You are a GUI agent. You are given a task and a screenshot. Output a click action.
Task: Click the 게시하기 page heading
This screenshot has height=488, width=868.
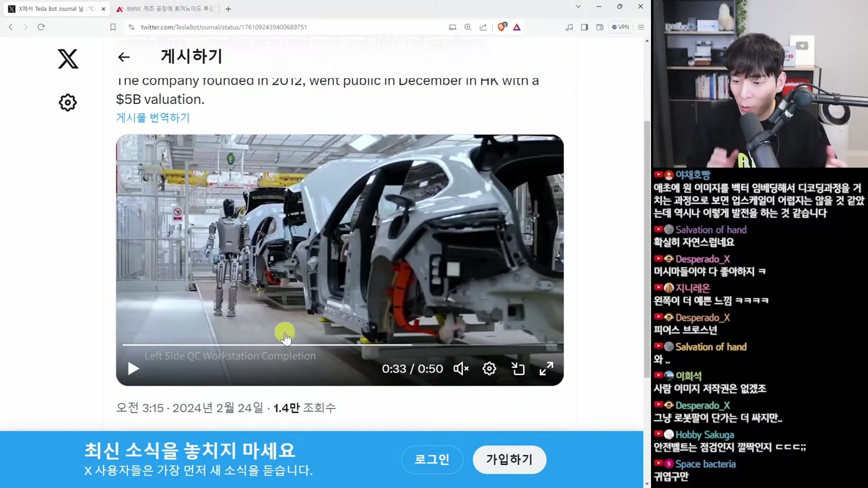point(191,56)
